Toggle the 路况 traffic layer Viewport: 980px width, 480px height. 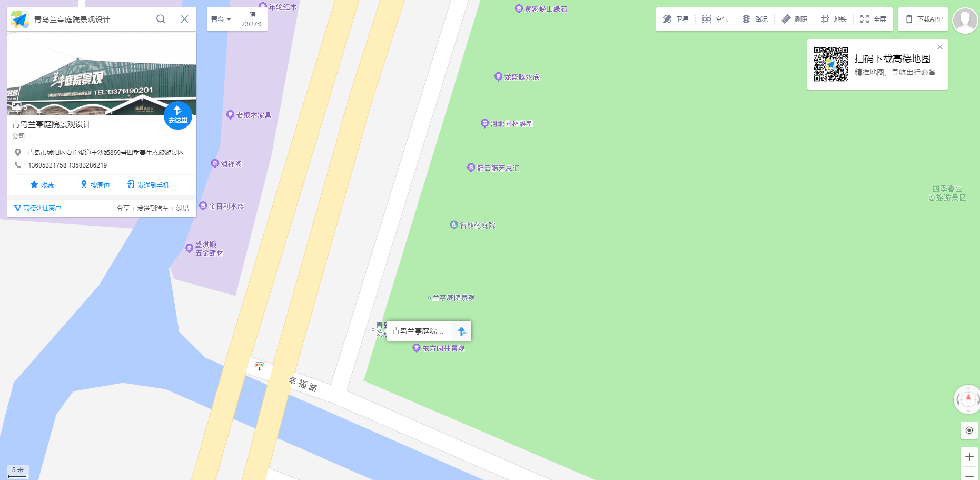pos(755,19)
